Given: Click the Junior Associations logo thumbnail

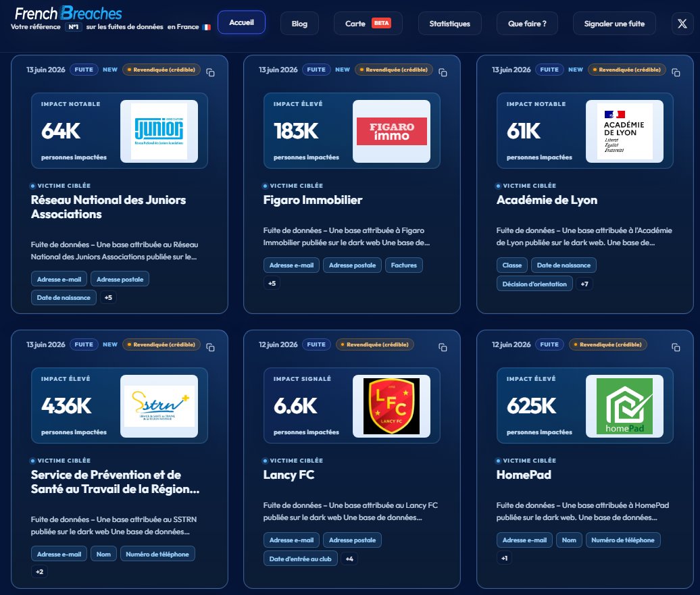Looking at the screenshot, I should click(159, 131).
